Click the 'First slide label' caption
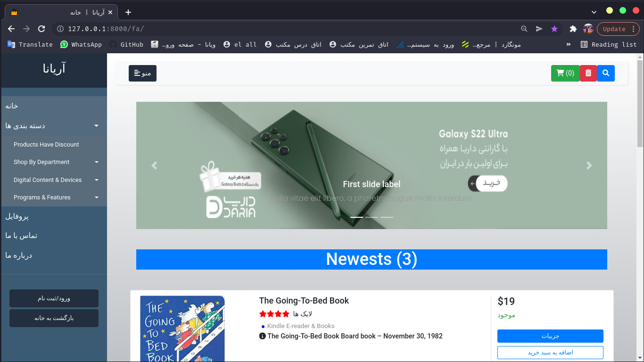Image resolution: width=644 pixels, height=362 pixels. [372, 184]
